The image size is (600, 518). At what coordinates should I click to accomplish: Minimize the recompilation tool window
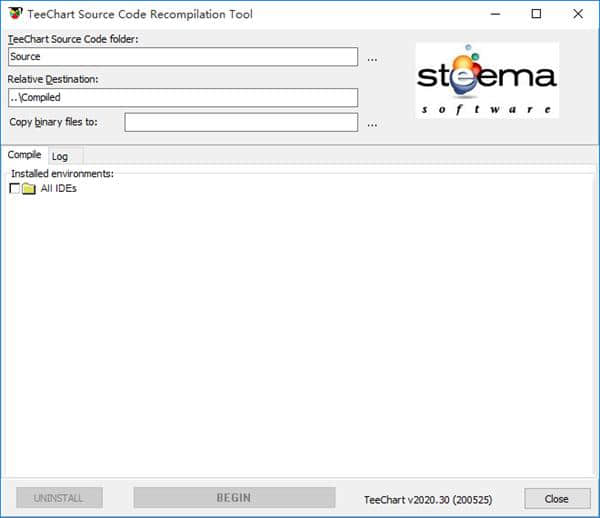(x=496, y=14)
